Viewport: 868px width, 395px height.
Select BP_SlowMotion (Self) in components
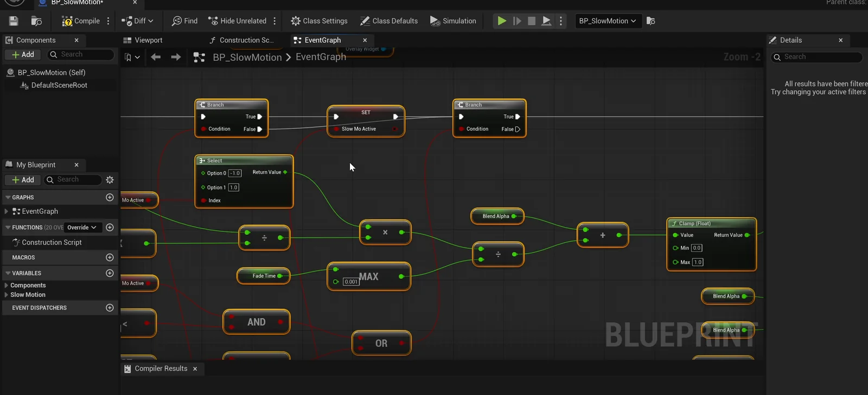click(52, 73)
